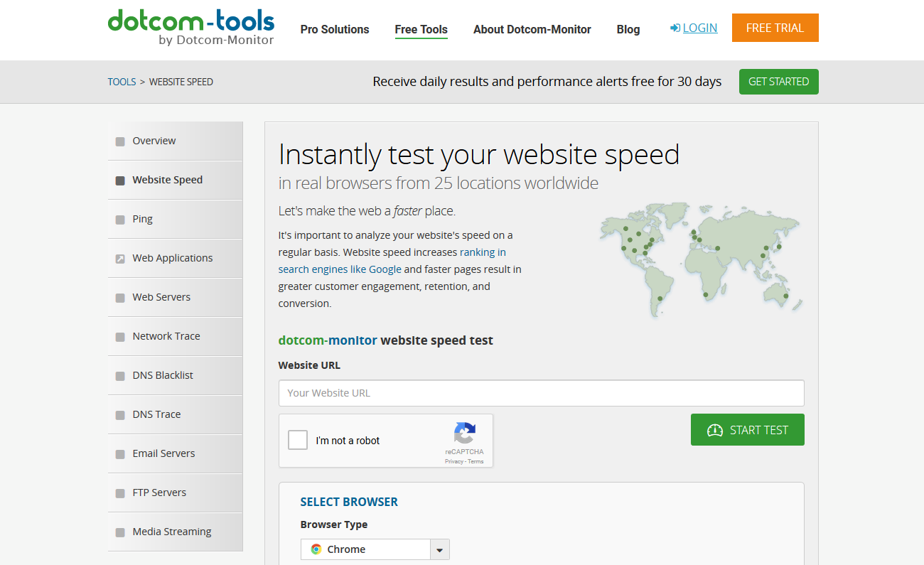Open the Web Servers tool
Image resolution: width=924 pixels, height=565 pixels.
176,297
